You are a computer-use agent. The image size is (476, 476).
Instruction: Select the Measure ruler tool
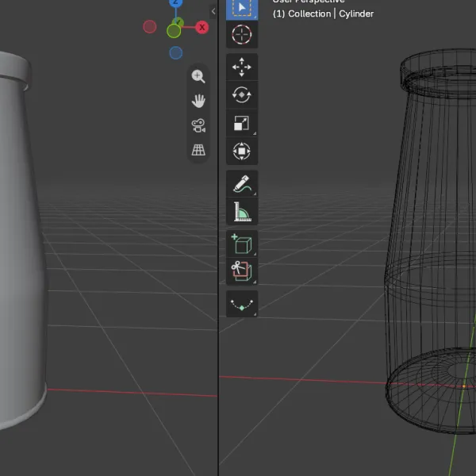tap(242, 212)
